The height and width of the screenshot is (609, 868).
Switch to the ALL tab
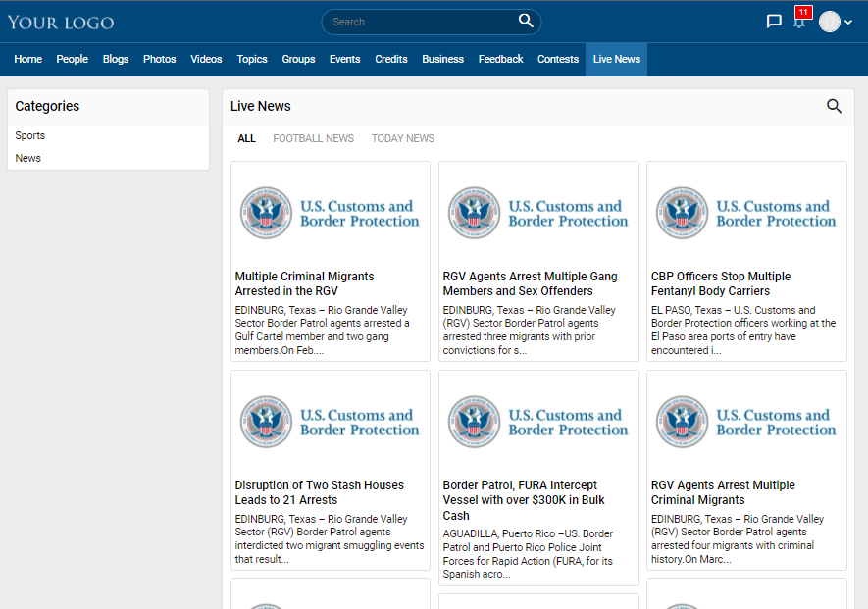246,138
